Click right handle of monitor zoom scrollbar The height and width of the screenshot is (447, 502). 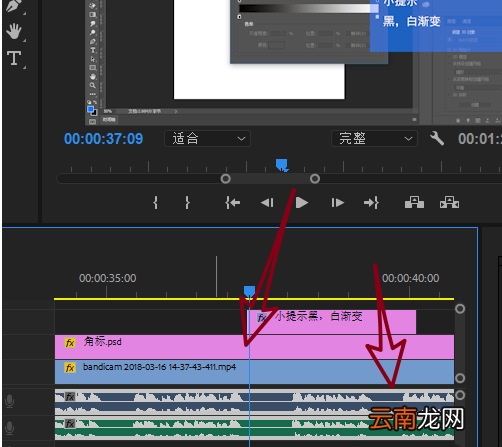point(315,179)
